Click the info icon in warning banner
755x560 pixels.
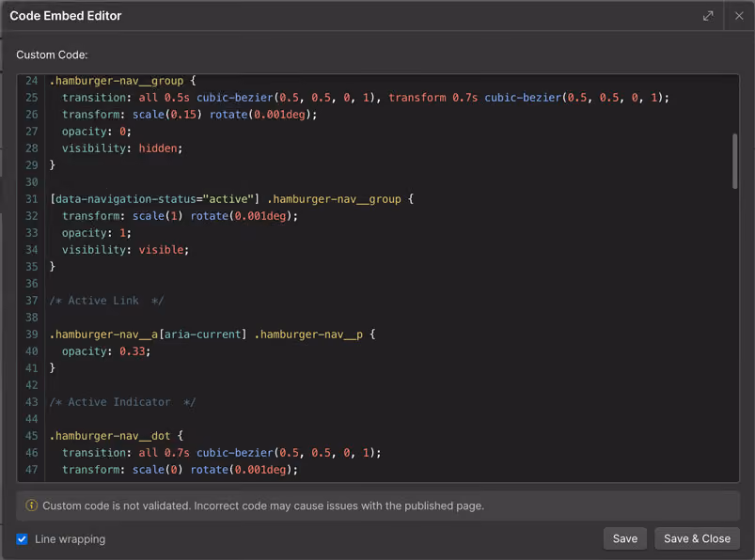(31, 506)
